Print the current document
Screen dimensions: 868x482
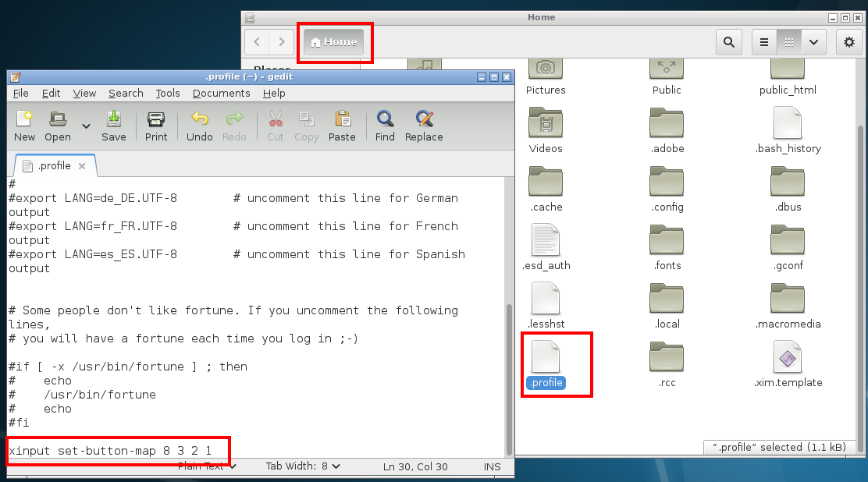tap(155, 126)
